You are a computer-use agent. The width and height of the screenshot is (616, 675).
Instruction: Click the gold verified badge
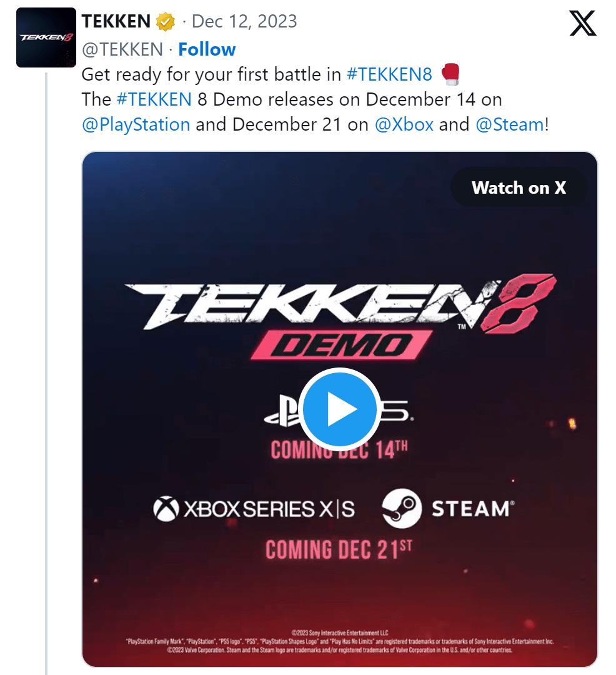166,22
